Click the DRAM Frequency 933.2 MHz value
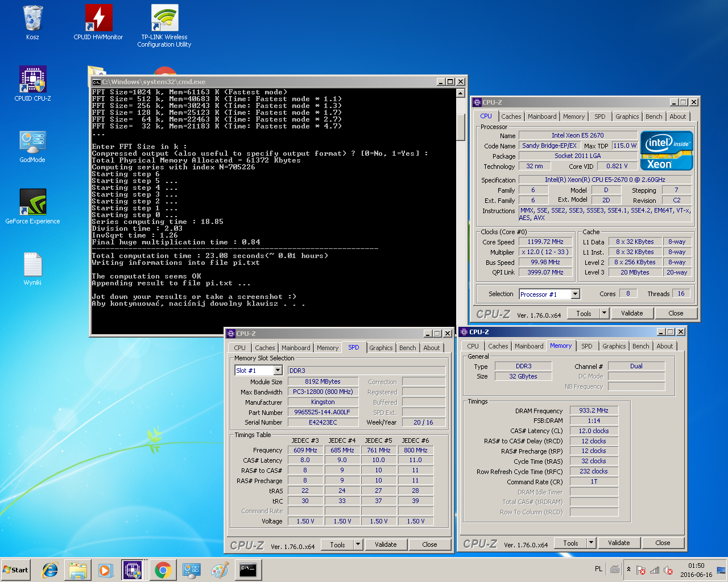 (x=593, y=410)
